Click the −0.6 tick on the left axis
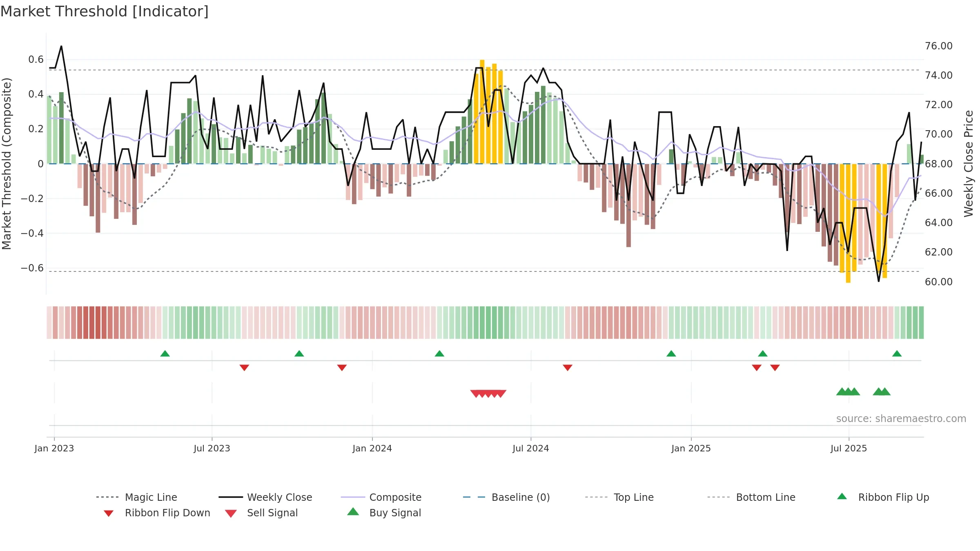Image resolution: width=980 pixels, height=551 pixels. (32, 268)
